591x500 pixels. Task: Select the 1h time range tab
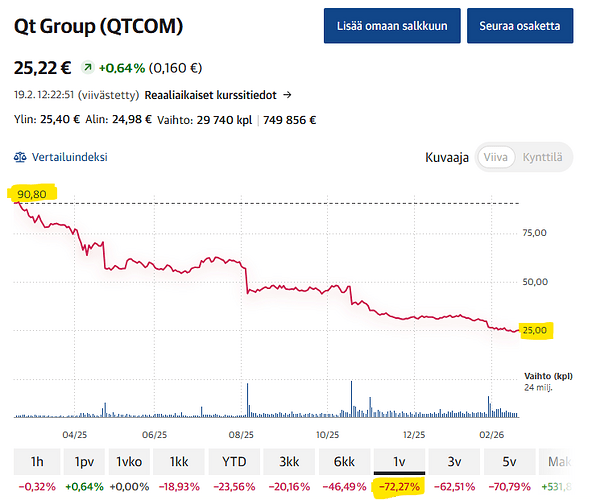click(x=37, y=462)
